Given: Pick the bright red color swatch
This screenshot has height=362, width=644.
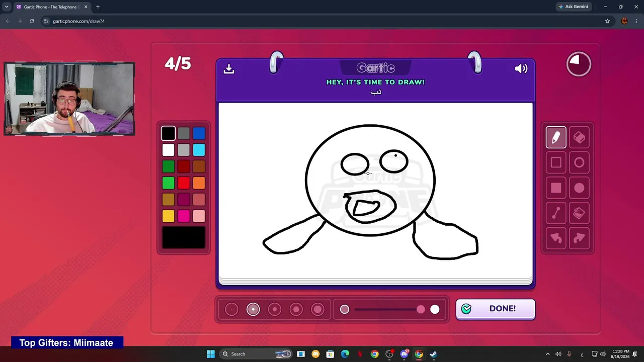Looking at the screenshot, I should (184, 183).
